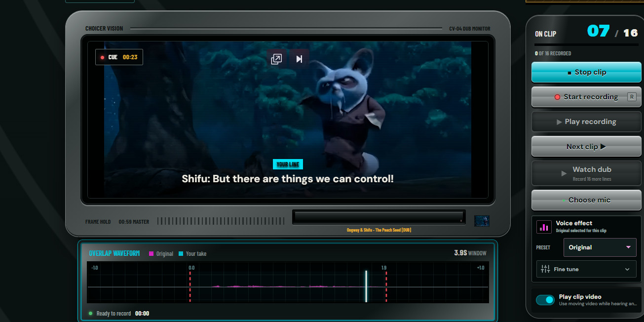644x322 pixels.
Task: Click the 00:00 recording timer
Action: pos(142,314)
